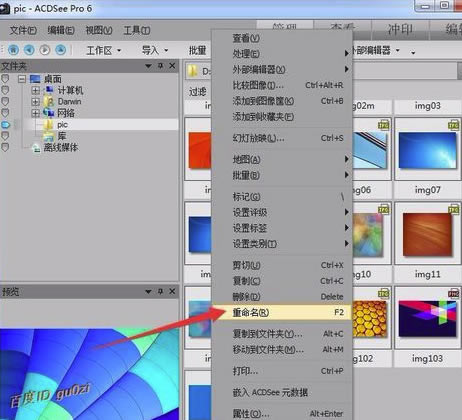Open the 处理(E) submenu

(282, 54)
